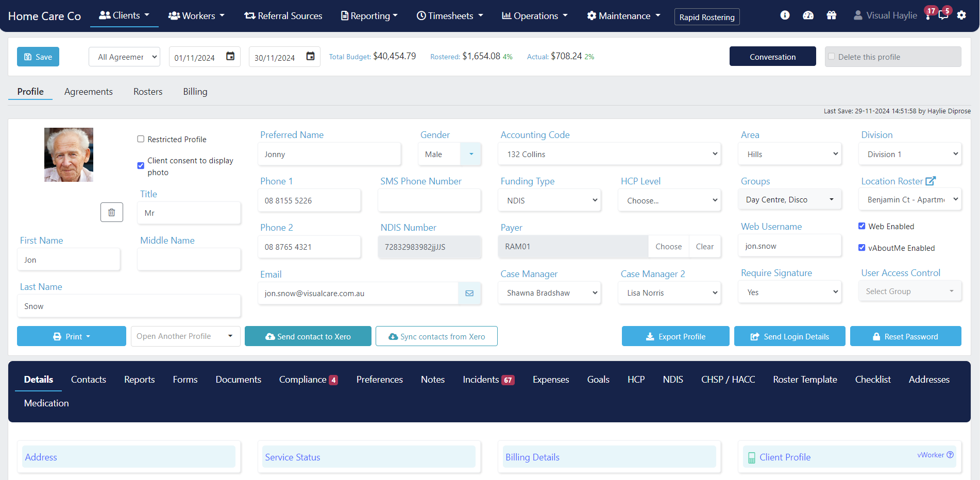Click Export Profile button
Viewport: 980px width, 480px height.
(675, 336)
